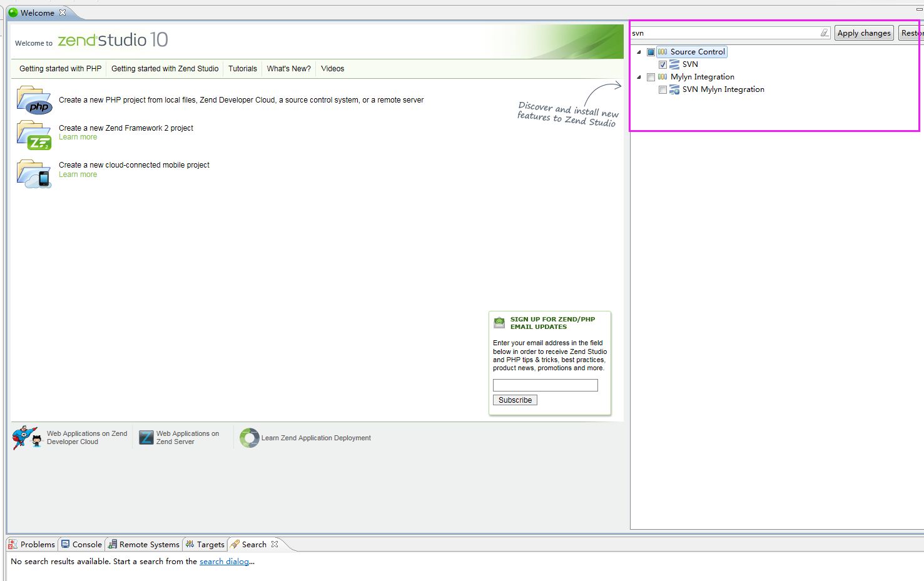
Task: Select the Welcome editor tab
Action: click(x=38, y=13)
